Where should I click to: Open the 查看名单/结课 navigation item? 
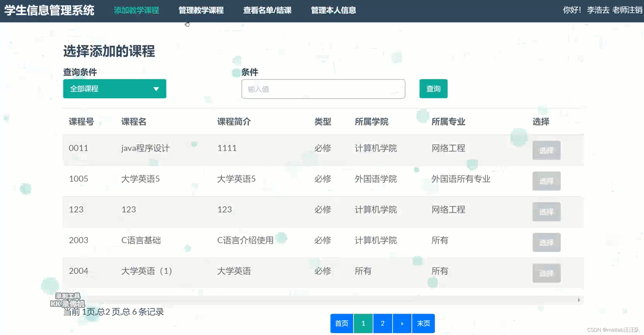pyautogui.click(x=267, y=10)
